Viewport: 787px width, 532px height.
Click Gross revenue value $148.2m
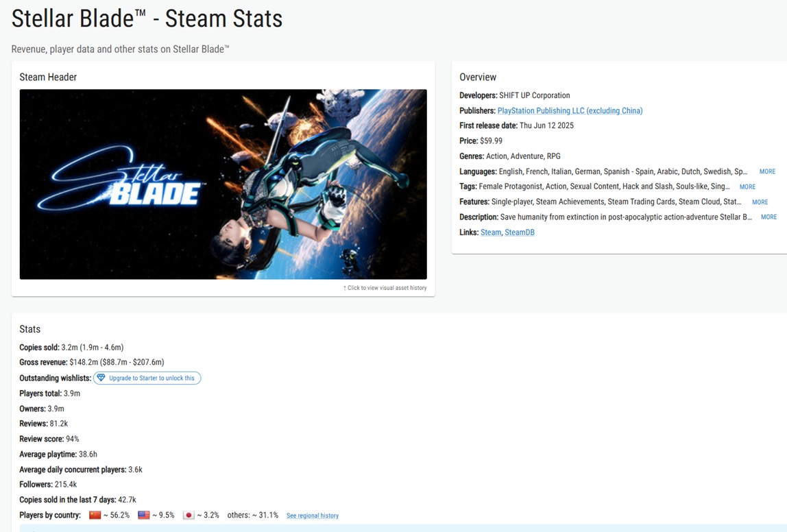click(117, 363)
